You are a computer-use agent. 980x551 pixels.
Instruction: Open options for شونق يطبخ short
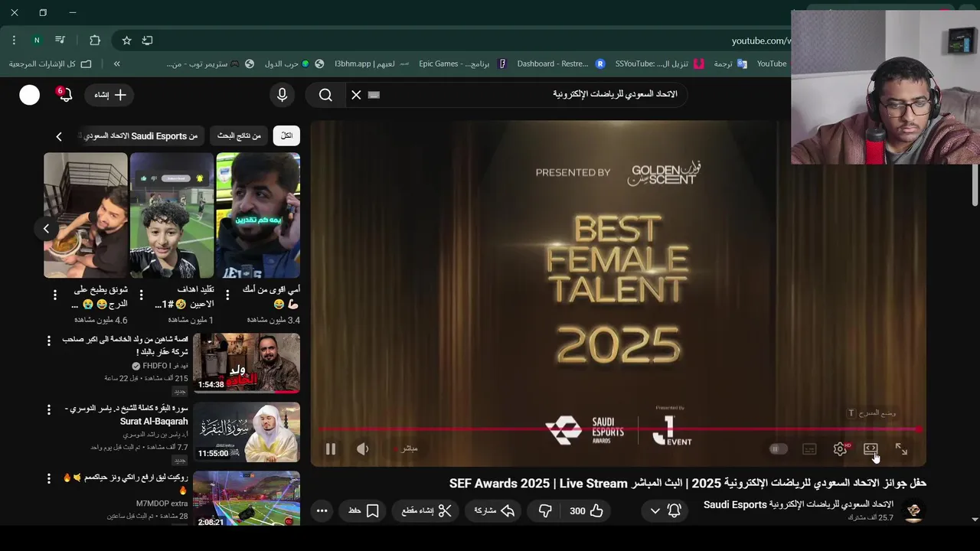tap(54, 295)
